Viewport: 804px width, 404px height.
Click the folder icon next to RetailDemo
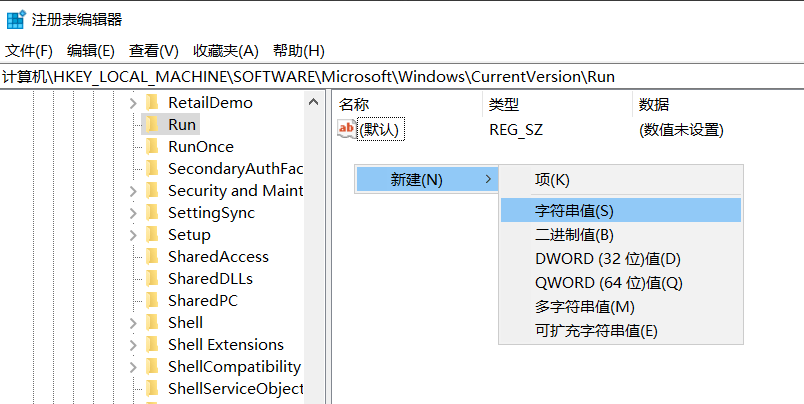152,102
